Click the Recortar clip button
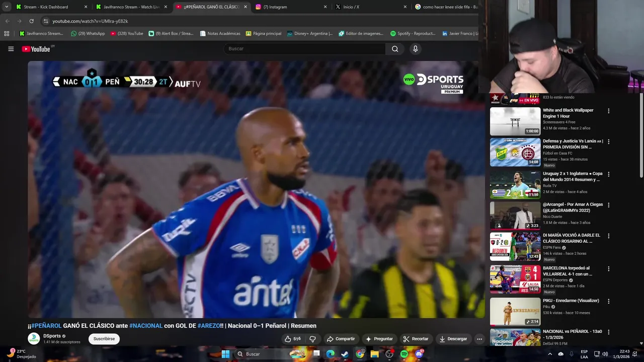This screenshot has width=644, height=362. 416,339
